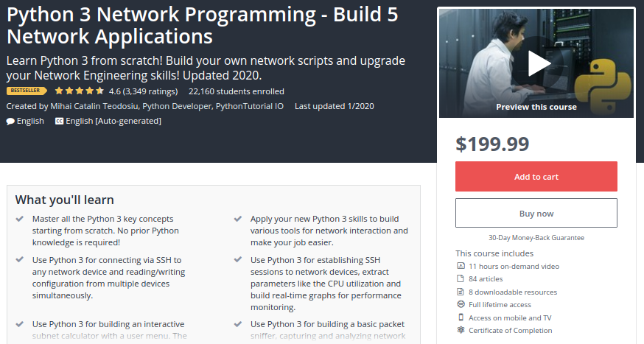The image size is (644, 344).
Task: Click 30-Day Money-Back Guarantee text
Action: coord(536,238)
